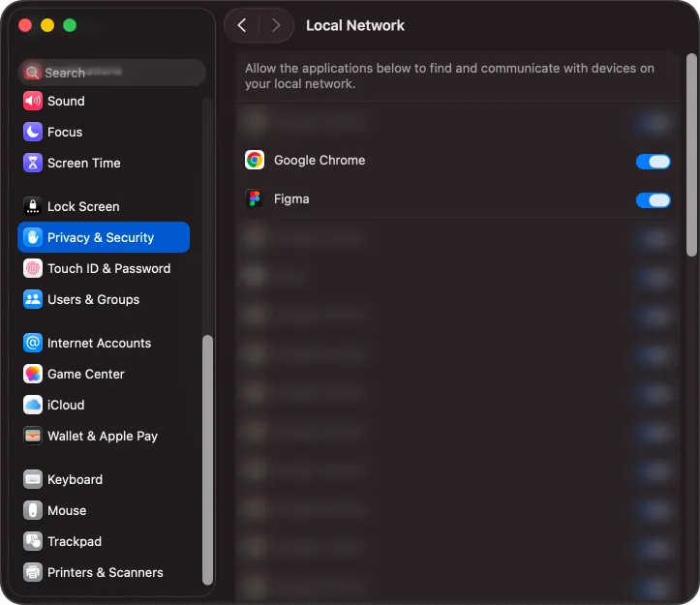Click the Printers & Scanners printer icon
The height and width of the screenshot is (605, 700).
pyautogui.click(x=33, y=572)
